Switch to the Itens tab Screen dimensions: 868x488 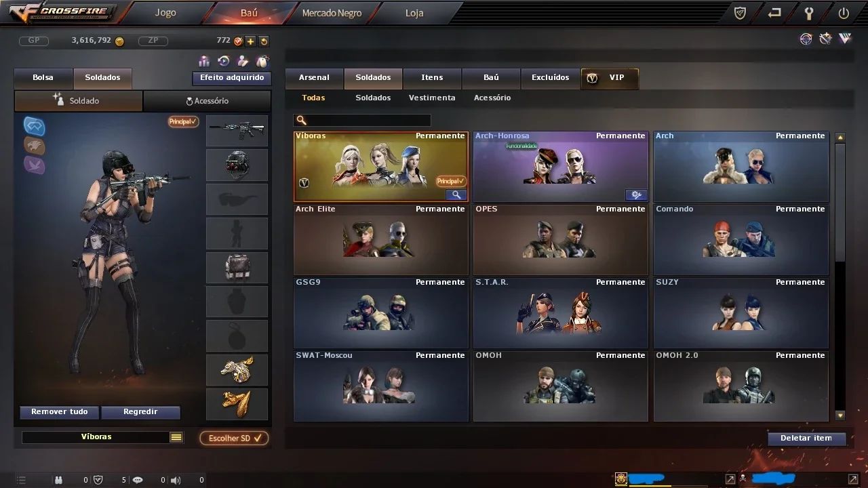(x=432, y=78)
